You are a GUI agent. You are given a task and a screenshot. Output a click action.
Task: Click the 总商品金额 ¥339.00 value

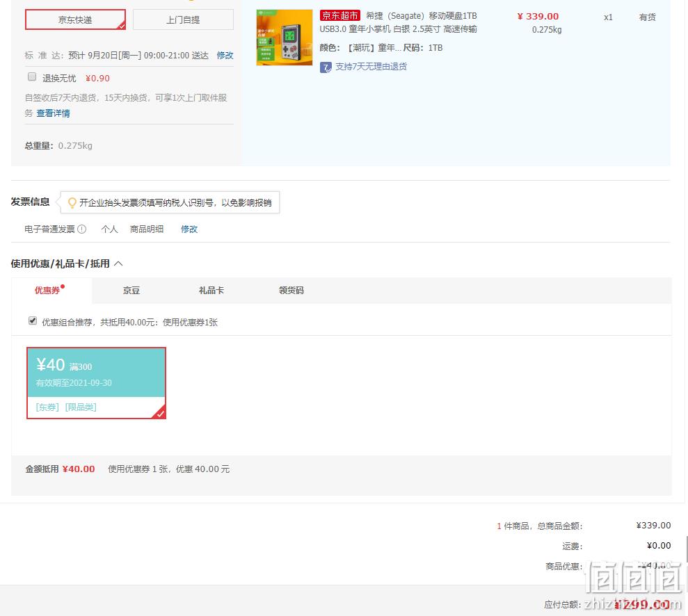coord(653,525)
